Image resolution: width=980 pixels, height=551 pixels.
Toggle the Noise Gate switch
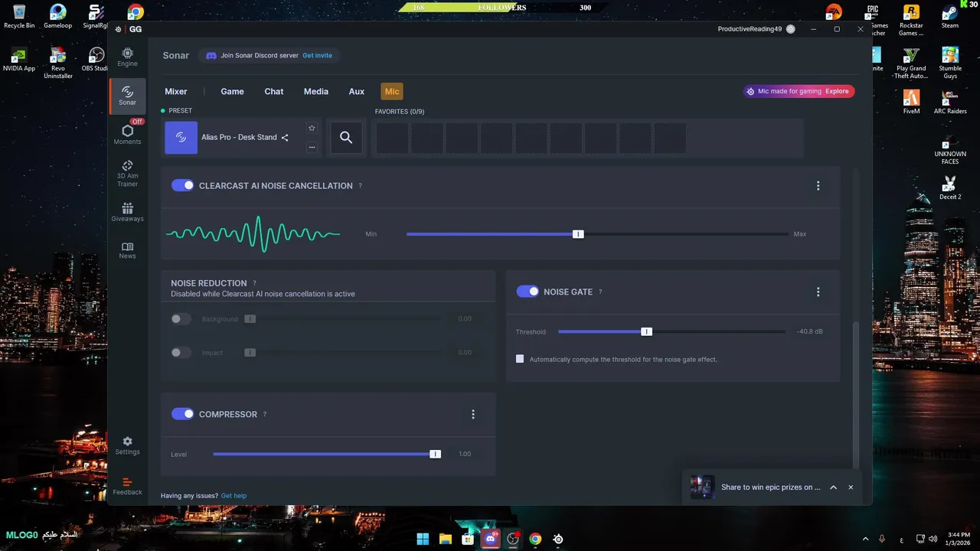pos(528,292)
